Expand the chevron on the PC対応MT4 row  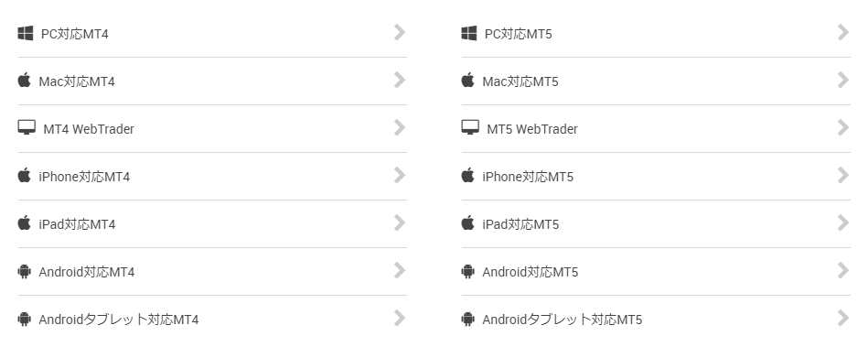point(400,33)
